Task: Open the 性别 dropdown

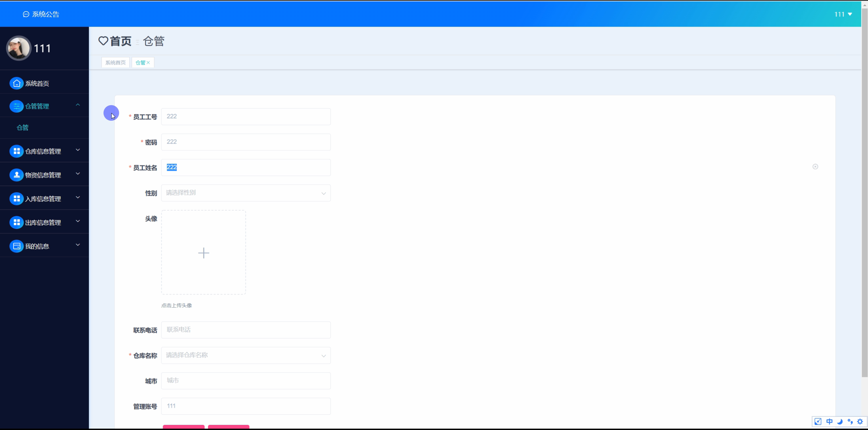Action: pyautogui.click(x=246, y=193)
